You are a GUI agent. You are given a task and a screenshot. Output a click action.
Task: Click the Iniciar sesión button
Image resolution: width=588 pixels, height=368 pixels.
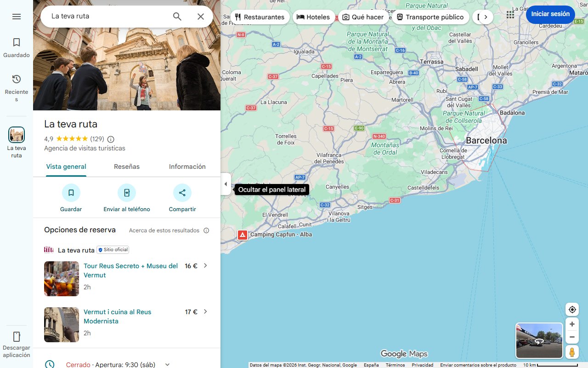coord(550,14)
